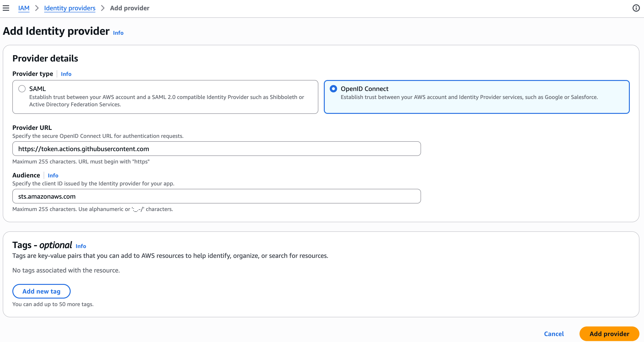Click the Add provider breadcrumb item

[x=129, y=8]
